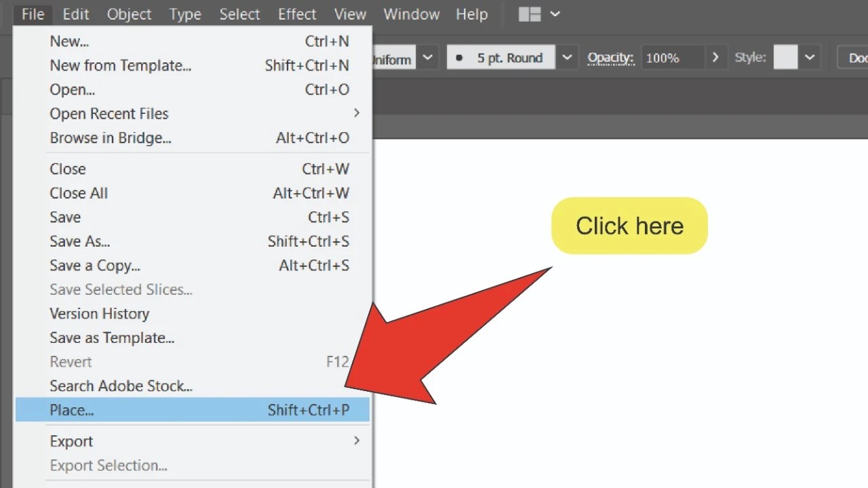Open the workspace switcher chevron
The width and height of the screenshot is (868, 488).
pos(555,14)
